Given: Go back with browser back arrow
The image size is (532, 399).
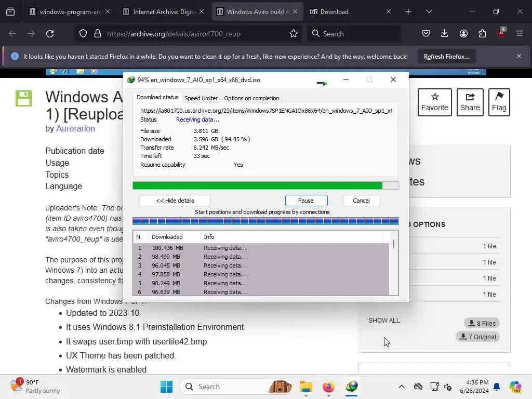Looking at the screenshot, I should pos(12,34).
